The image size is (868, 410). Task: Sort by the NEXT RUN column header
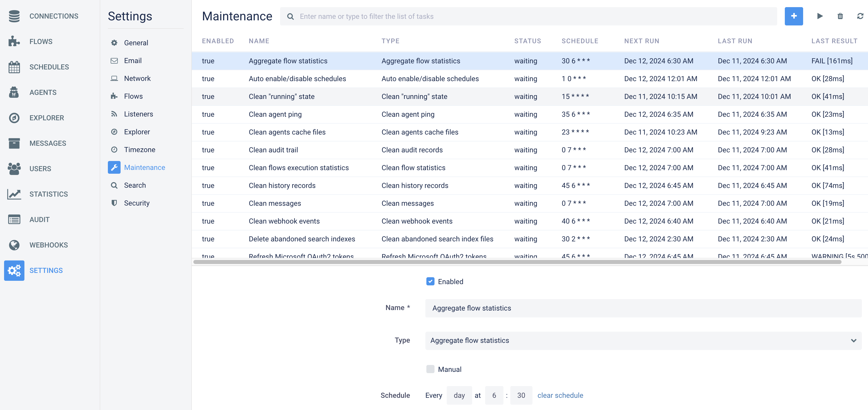[642, 41]
